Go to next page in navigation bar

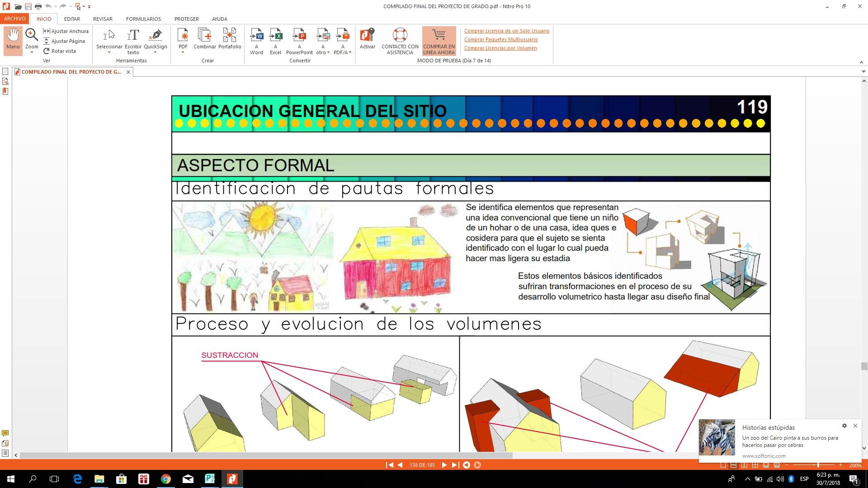(x=444, y=465)
